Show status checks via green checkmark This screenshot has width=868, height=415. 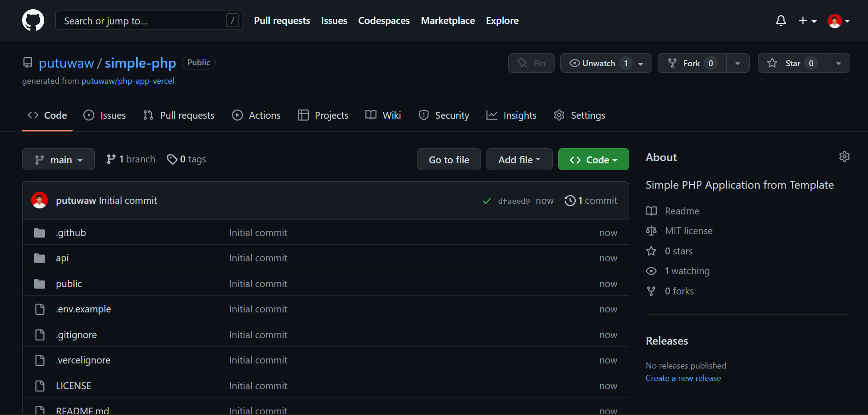pyautogui.click(x=486, y=201)
